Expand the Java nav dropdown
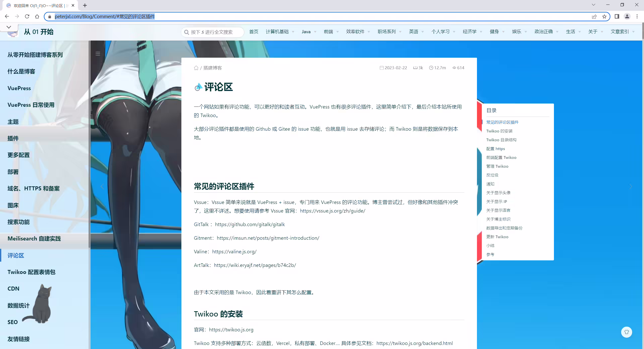Viewport: 644px width, 349px height. pos(309,32)
